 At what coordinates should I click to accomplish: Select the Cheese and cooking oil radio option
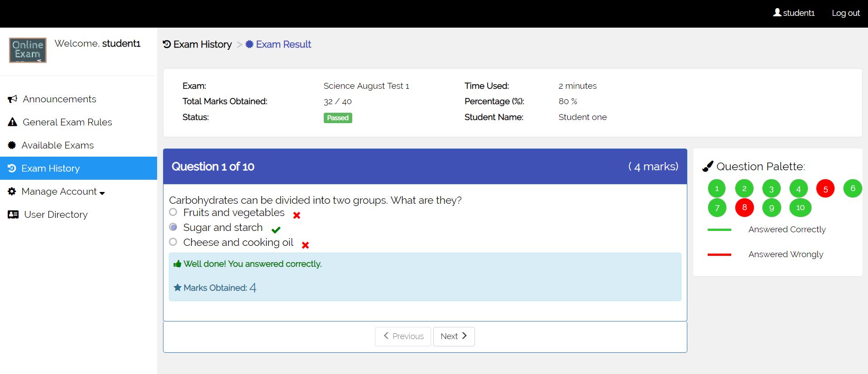coord(173,242)
